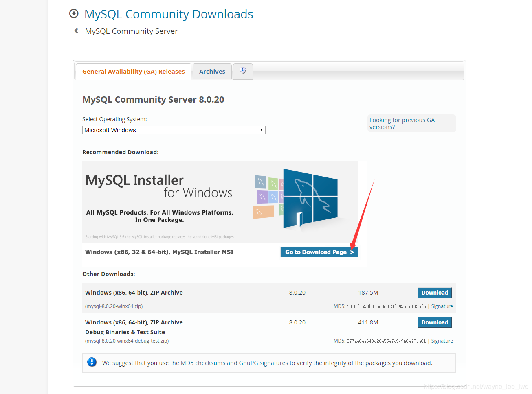
Task: Click the MD5 hash starting with 377ae6ee
Action: point(386,341)
